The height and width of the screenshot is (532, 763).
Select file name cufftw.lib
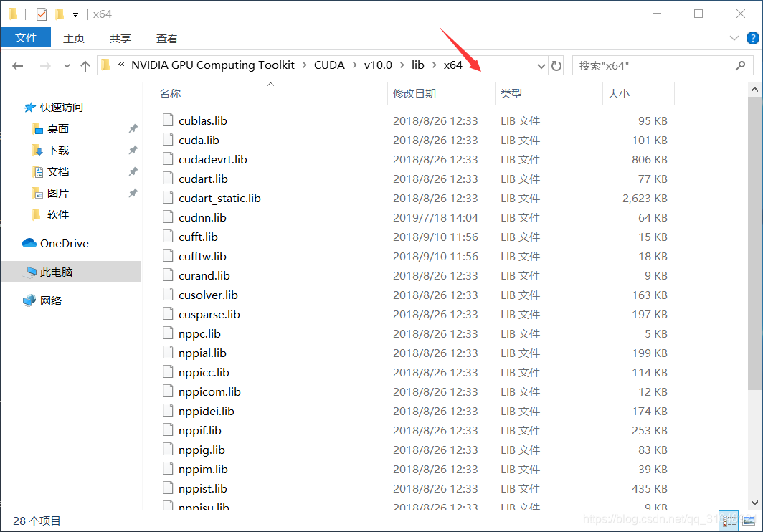(202, 256)
